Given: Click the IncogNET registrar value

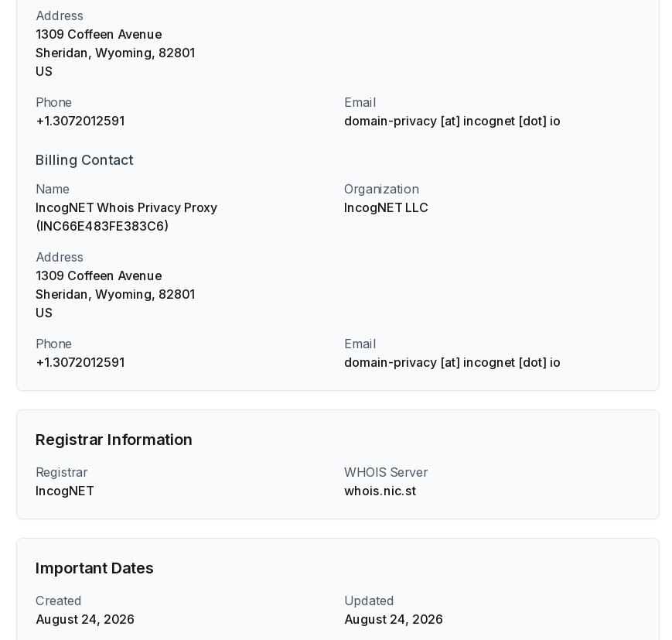Looking at the screenshot, I should point(65,491).
